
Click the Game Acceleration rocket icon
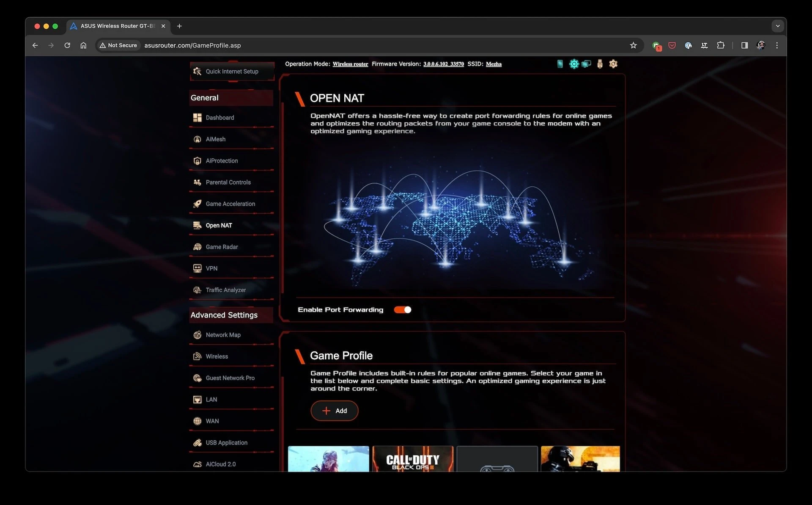tap(197, 204)
